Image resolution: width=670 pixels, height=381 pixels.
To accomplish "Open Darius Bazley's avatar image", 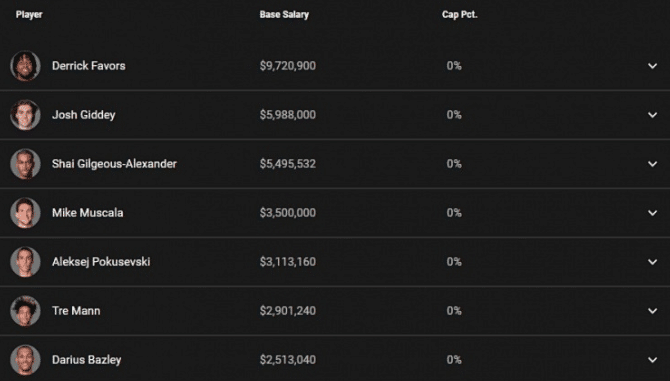I will (x=25, y=360).
